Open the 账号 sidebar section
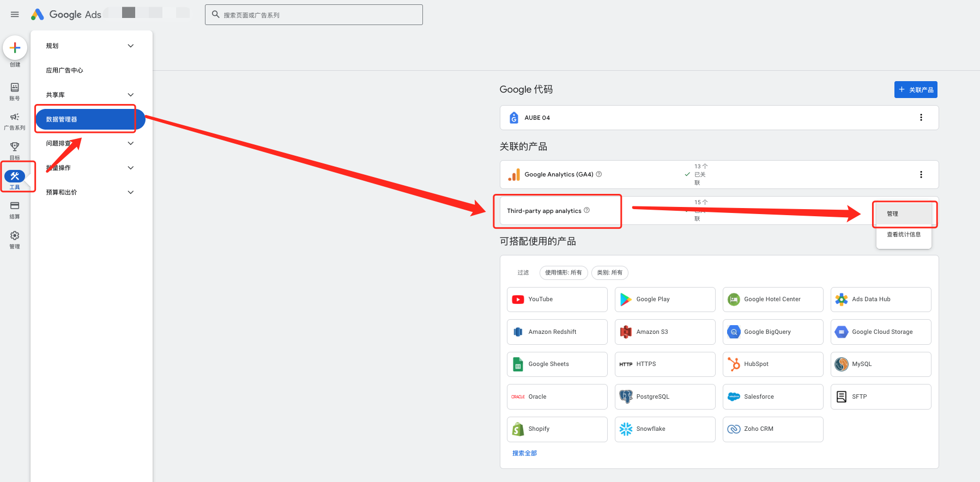This screenshot has width=980, height=482. click(x=15, y=91)
